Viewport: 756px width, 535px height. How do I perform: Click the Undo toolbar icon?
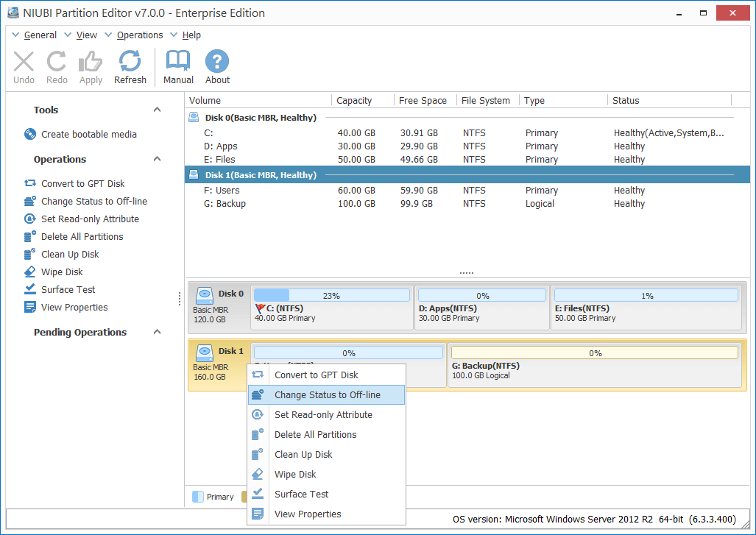[24, 62]
